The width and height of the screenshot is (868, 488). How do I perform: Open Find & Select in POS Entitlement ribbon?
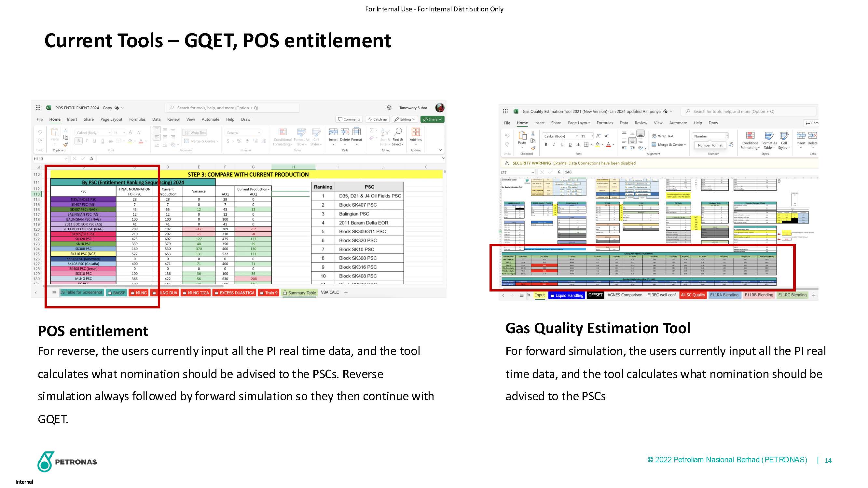[x=397, y=137]
